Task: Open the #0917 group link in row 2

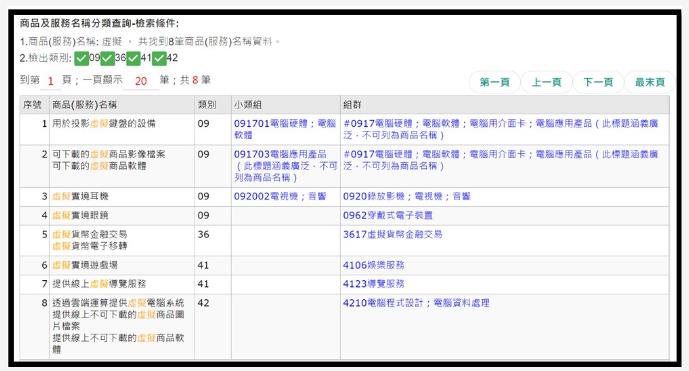Action: point(500,160)
